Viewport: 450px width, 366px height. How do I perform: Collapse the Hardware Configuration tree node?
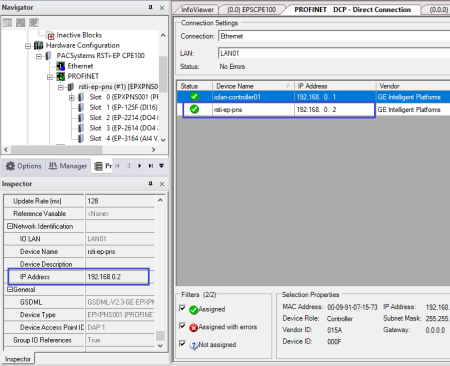(x=28, y=46)
